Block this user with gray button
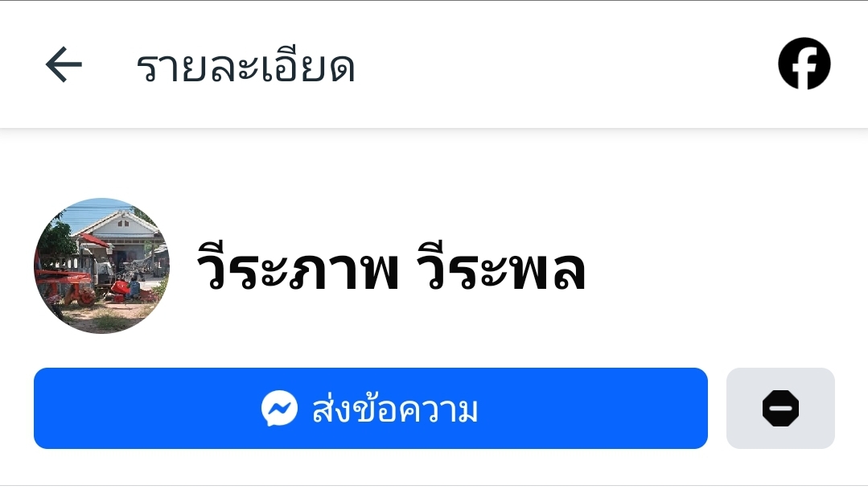Viewport: 868px width, 490px height. (x=780, y=409)
